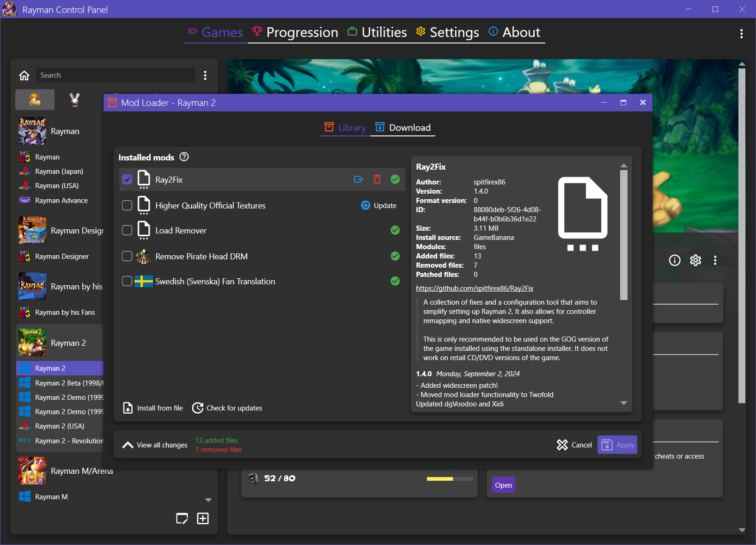This screenshot has width=756, height=545.
Task: Click Update for Higher Quality Official Textures
Action: (379, 205)
